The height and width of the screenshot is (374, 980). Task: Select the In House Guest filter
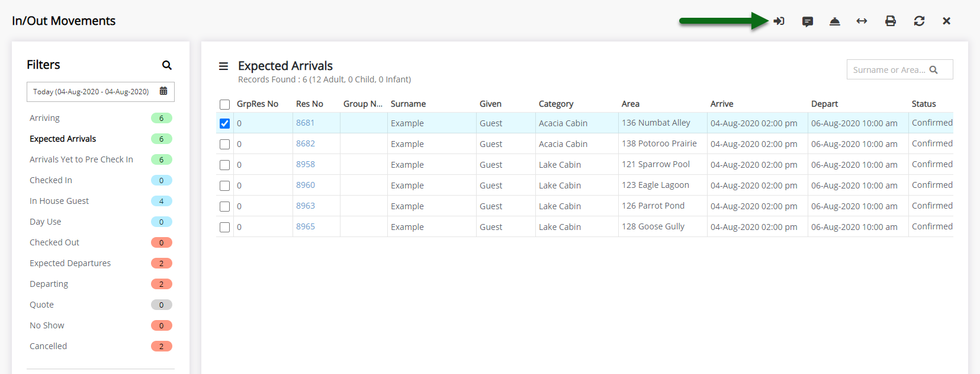[59, 201]
